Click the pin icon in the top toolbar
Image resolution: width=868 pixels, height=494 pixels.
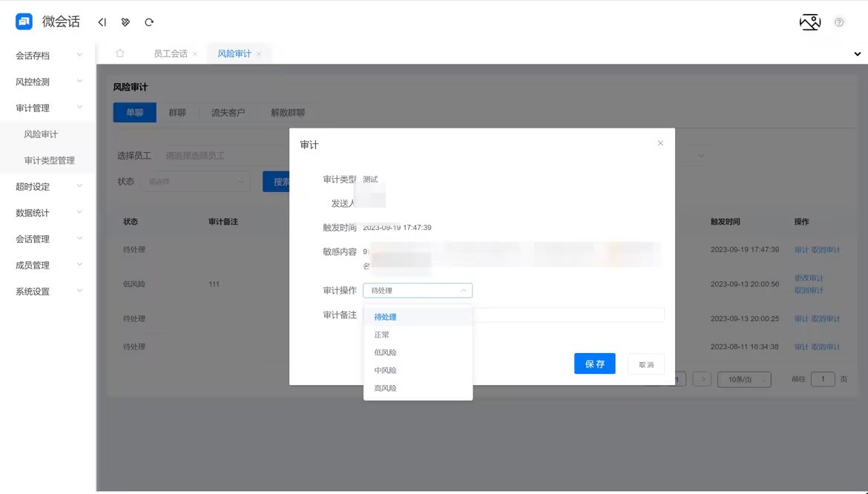pos(125,22)
